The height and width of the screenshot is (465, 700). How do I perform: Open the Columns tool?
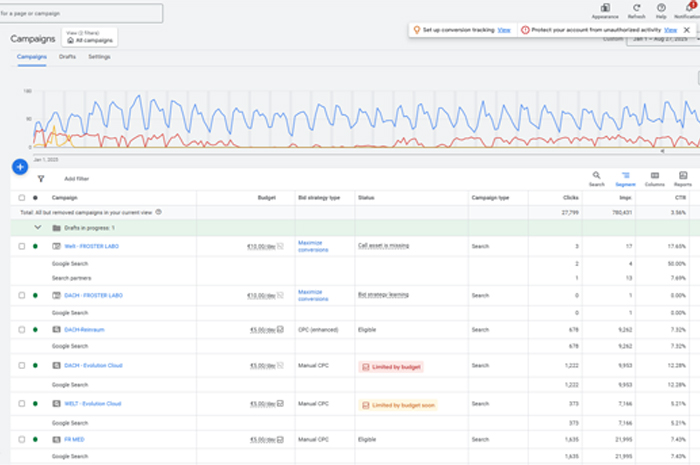point(654,178)
